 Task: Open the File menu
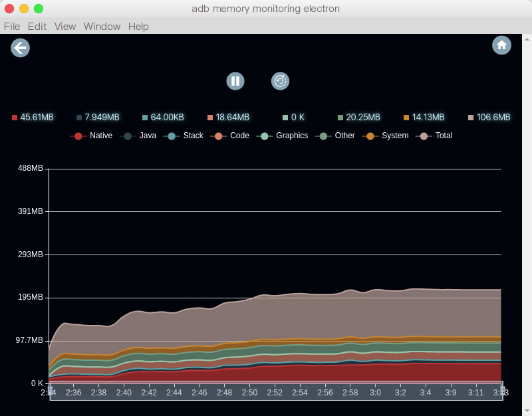12,27
